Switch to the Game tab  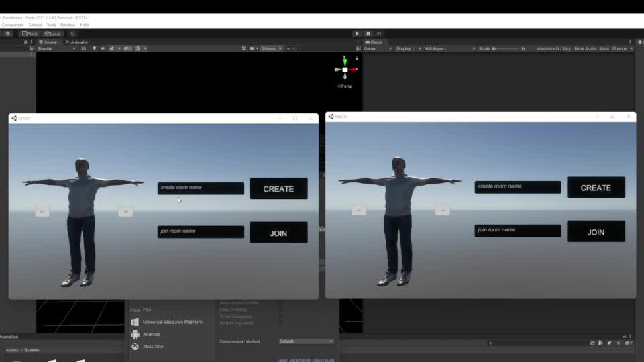coord(374,42)
